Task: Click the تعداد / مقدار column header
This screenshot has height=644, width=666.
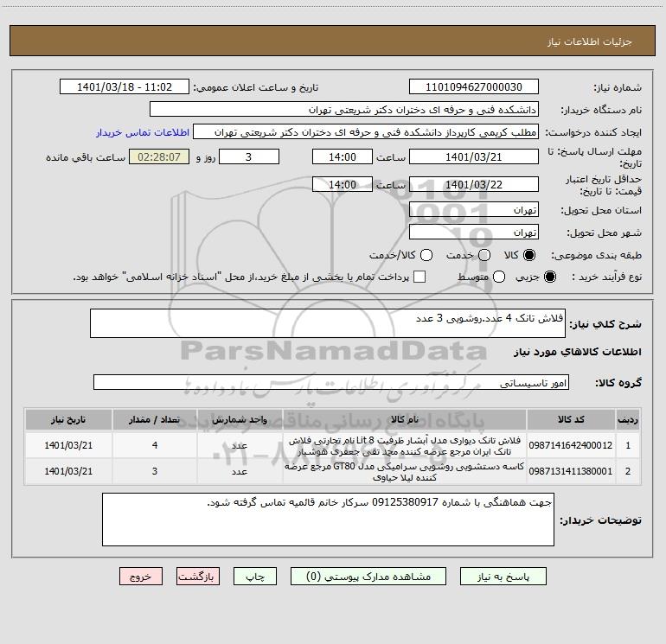Action: pyautogui.click(x=155, y=419)
